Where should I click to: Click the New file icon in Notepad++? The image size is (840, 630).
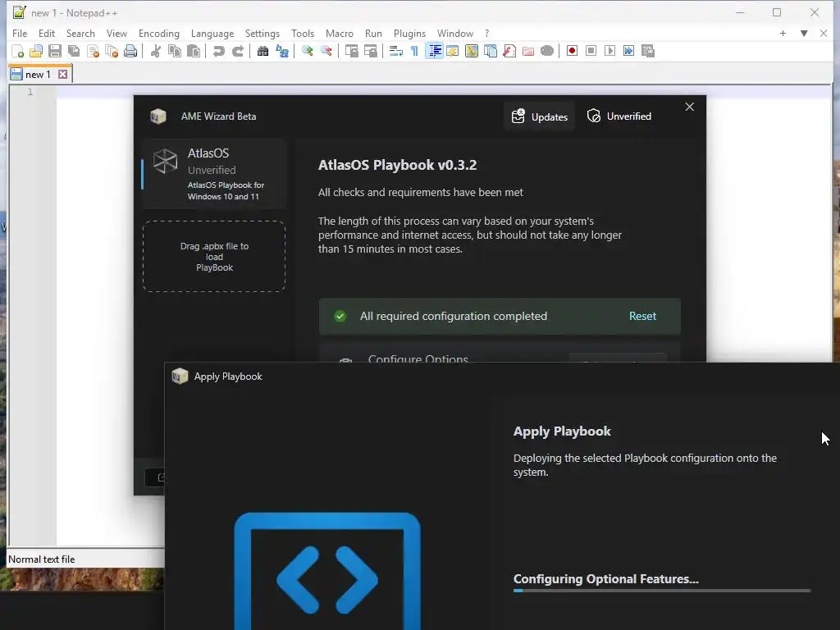(18, 51)
